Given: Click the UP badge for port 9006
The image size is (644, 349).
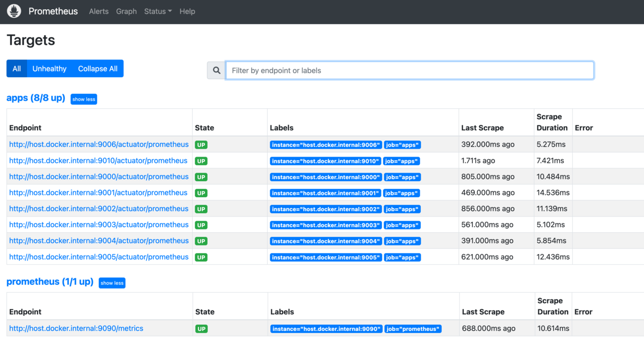Looking at the screenshot, I should click(201, 145).
